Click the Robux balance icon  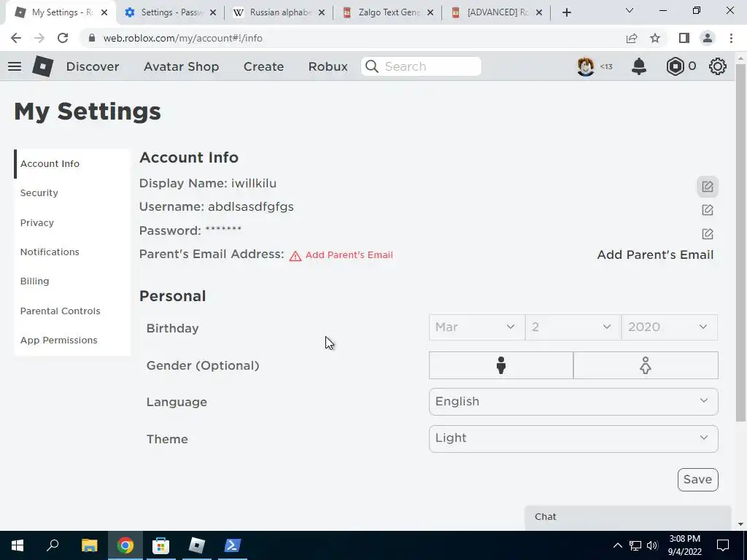click(x=675, y=66)
